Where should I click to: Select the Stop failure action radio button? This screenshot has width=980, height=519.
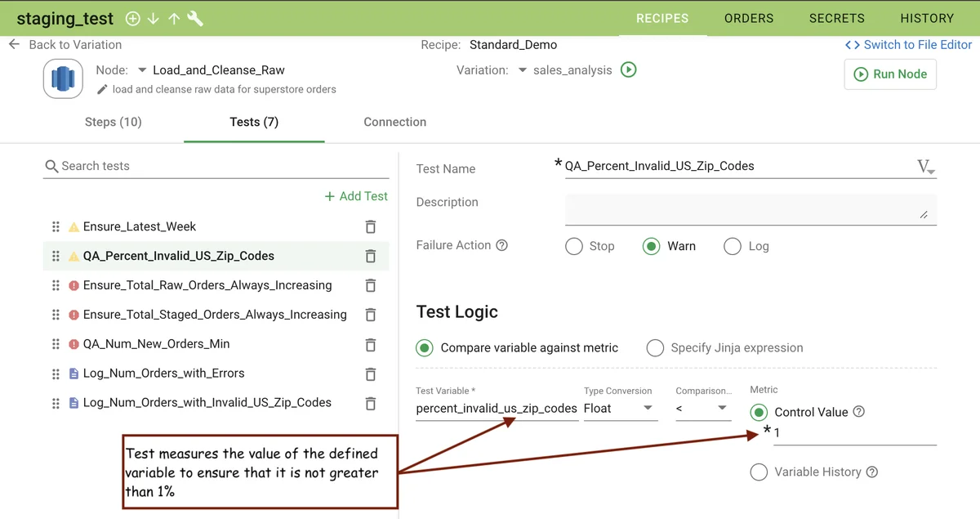(573, 246)
